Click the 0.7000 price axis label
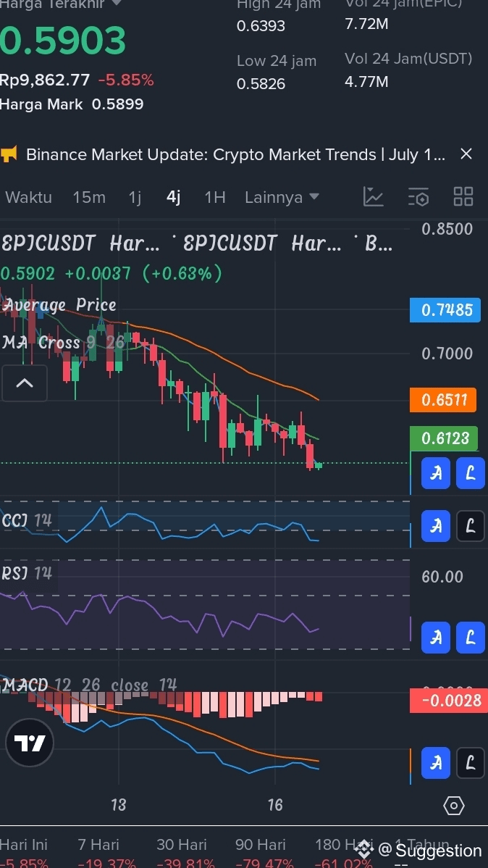 447,353
